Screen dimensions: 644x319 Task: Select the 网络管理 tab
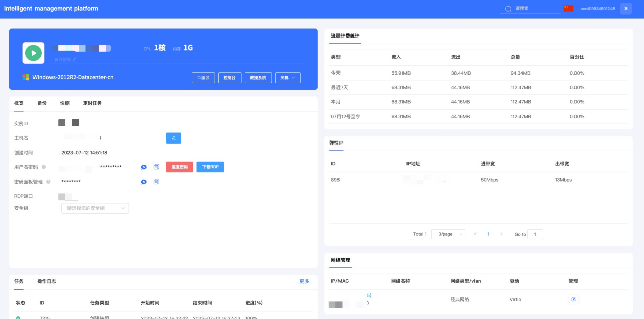tap(340, 260)
